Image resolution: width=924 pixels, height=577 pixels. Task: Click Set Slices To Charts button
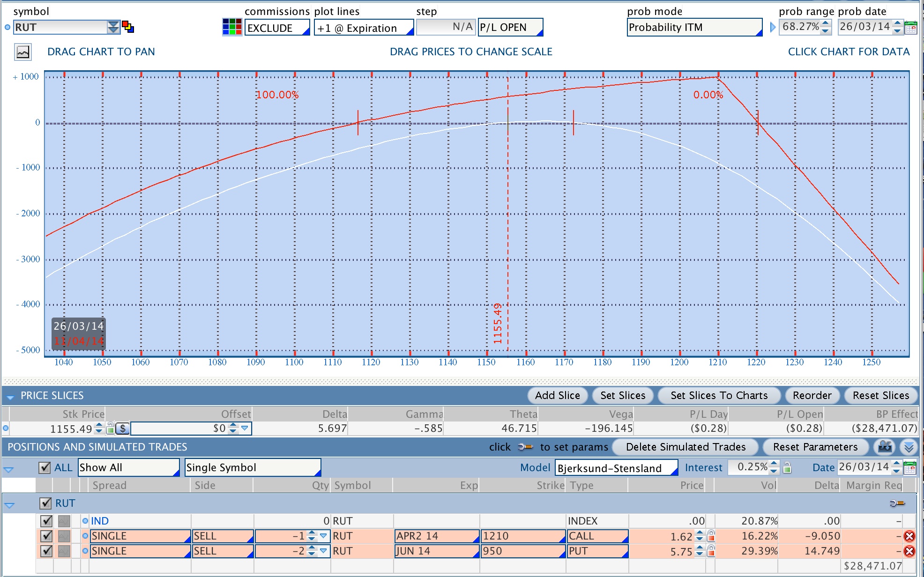719,395
